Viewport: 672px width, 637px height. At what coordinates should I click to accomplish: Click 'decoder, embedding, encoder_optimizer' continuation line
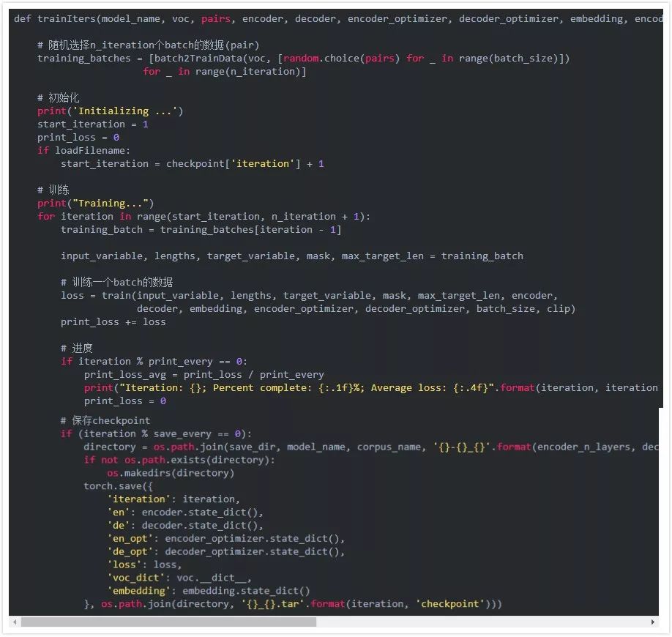(356, 309)
